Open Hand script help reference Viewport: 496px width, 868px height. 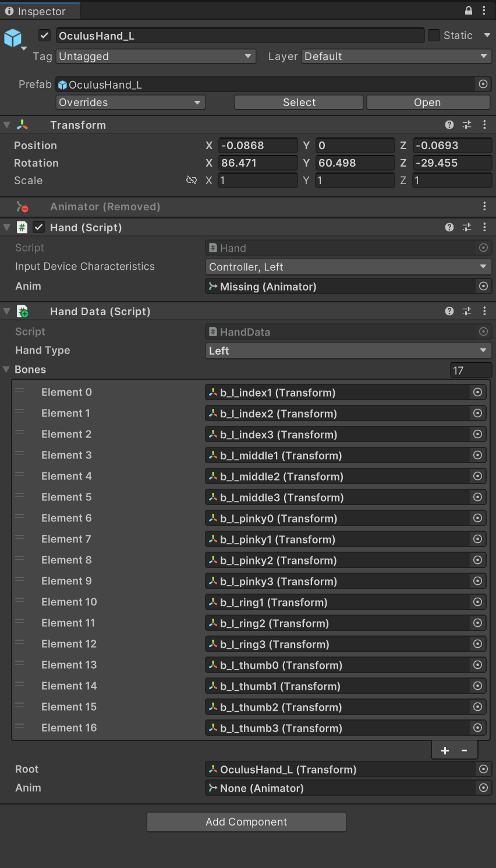pyautogui.click(x=449, y=227)
